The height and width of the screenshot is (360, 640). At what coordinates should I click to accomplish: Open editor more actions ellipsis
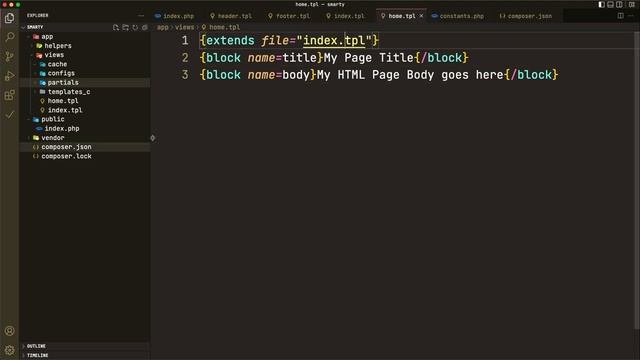point(631,16)
